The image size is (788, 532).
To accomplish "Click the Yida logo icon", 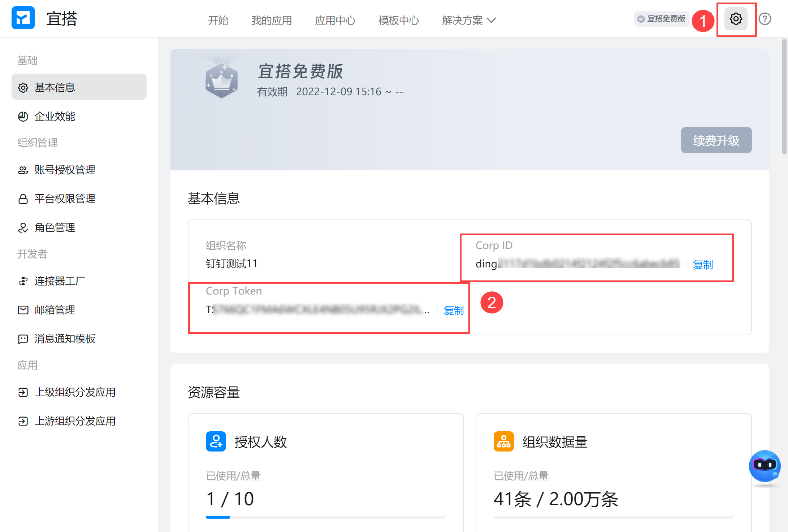I will click(x=23, y=18).
